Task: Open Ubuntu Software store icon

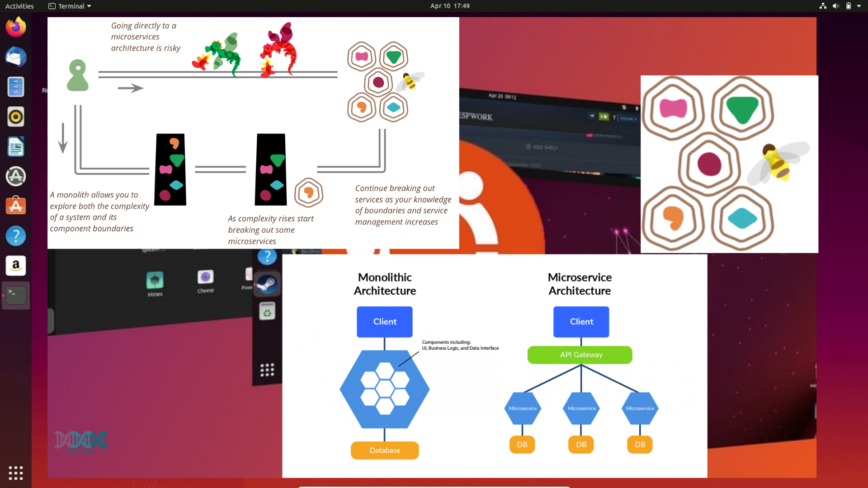Action: click(16, 206)
